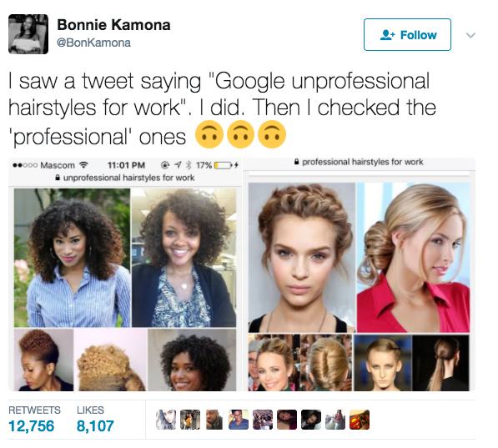The width and height of the screenshot is (498, 448).
Task: Open the crowd photo liker avatar
Action: click(263, 420)
